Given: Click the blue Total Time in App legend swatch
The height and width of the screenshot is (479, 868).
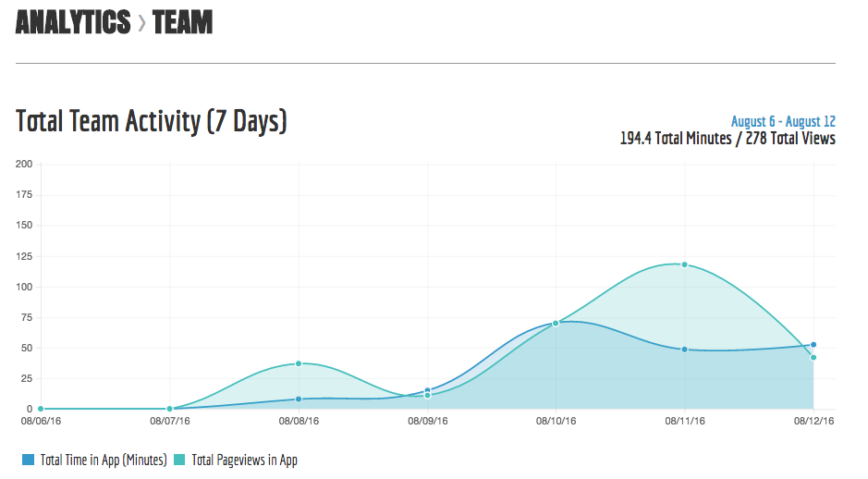Looking at the screenshot, I should (27, 460).
